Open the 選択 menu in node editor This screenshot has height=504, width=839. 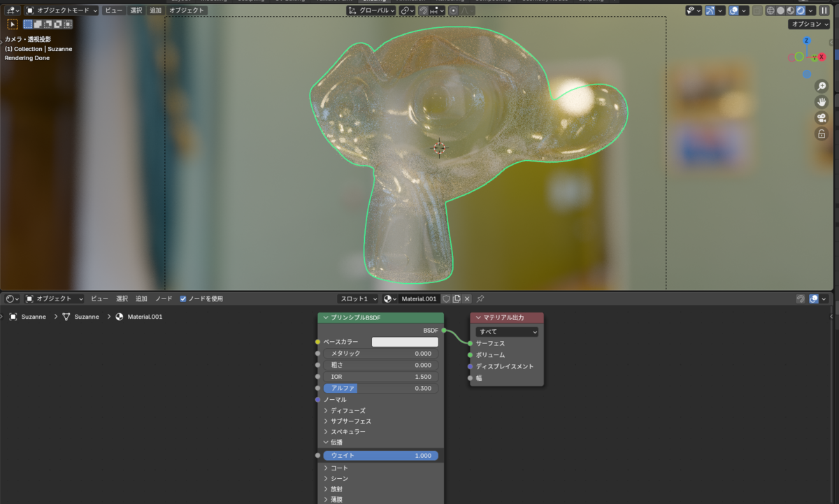pyautogui.click(x=122, y=298)
